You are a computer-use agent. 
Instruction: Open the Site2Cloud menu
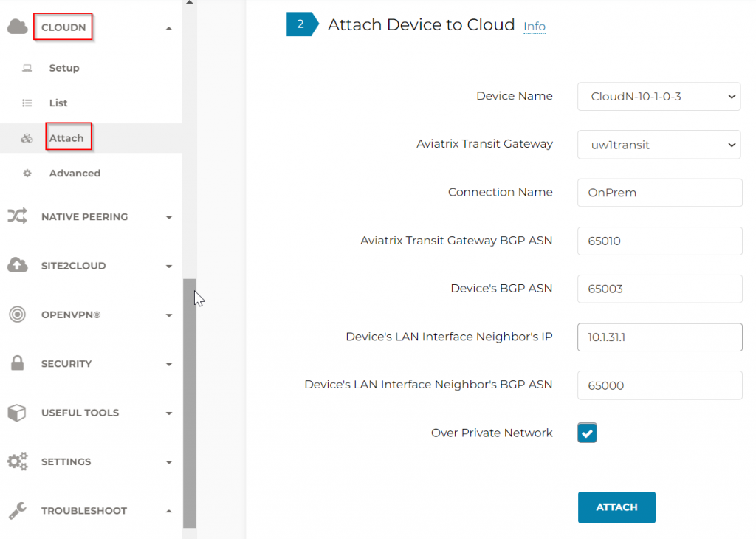click(x=73, y=266)
